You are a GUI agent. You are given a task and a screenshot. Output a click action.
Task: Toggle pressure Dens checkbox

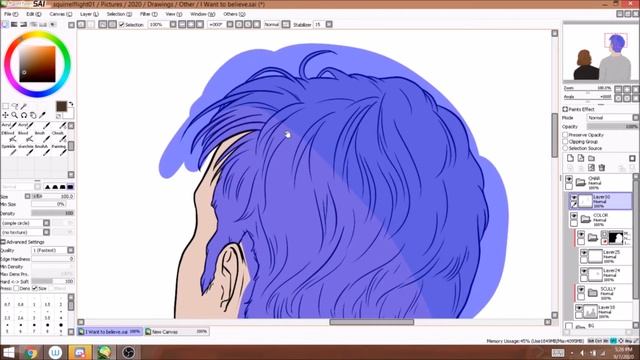(x=16, y=289)
